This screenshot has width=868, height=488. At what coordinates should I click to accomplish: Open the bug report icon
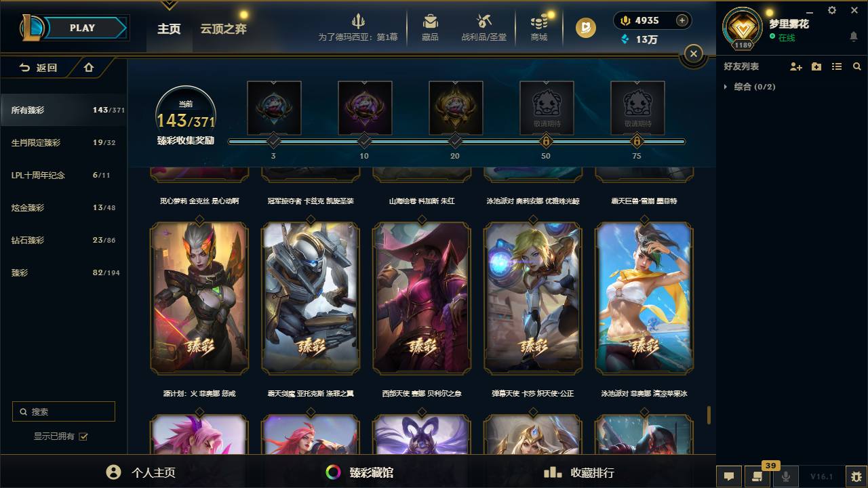[x=856, y=476]
